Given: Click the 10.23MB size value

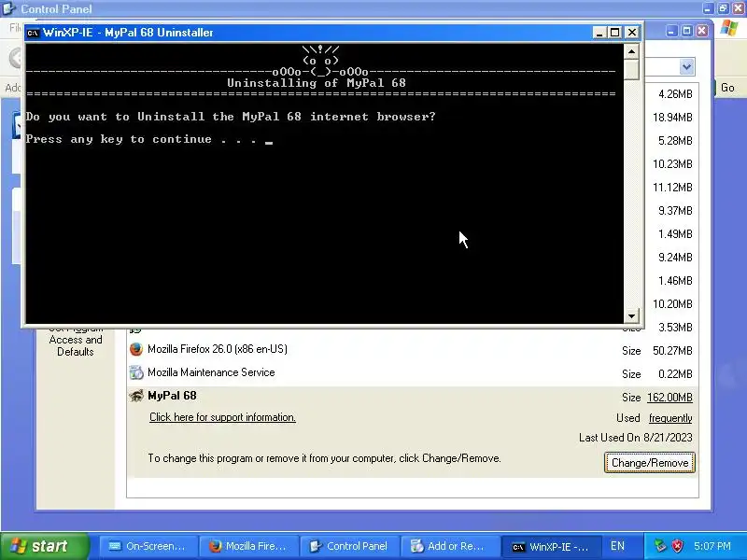Looking at the screenshot, I should [672, 164].
